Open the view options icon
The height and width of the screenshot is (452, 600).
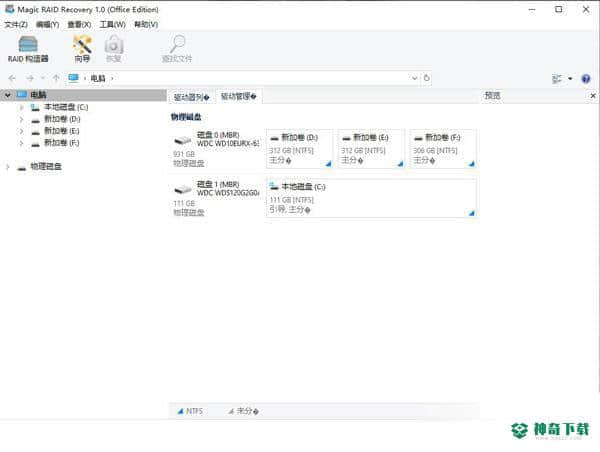[x=557, y=79]
